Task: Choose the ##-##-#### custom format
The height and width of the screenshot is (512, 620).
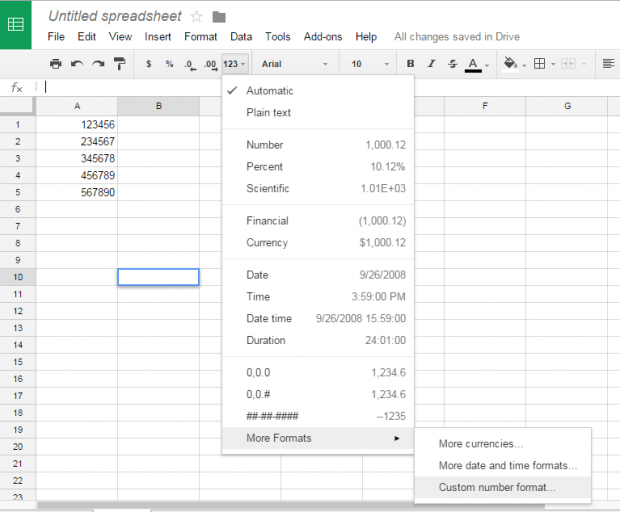Action: coord(318,416)
